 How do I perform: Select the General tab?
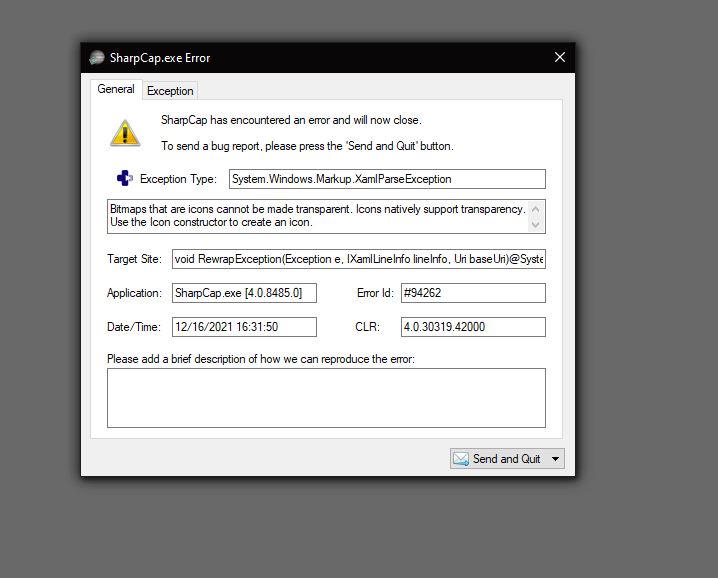[x=116, y=89]
